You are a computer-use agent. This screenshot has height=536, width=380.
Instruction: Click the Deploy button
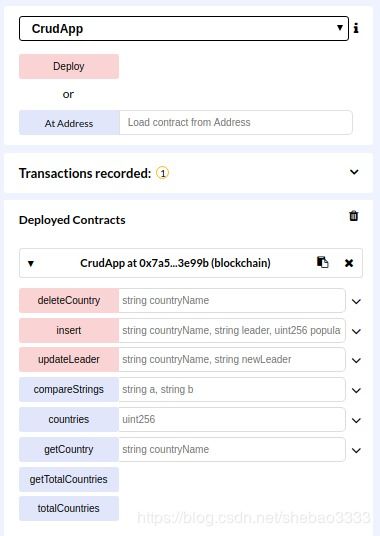coord(69,66)
